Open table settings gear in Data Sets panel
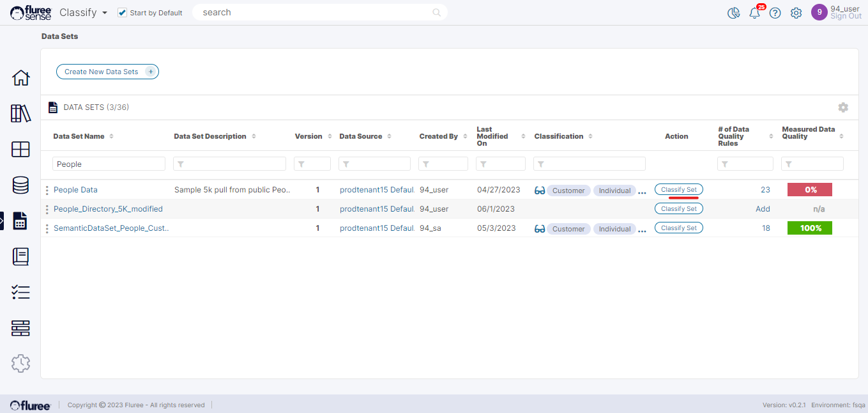 pyautogui.click(x=843, y=107)
